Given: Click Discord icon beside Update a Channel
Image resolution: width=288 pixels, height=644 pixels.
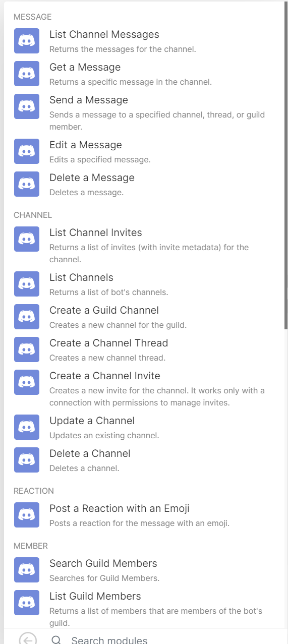Looking at the screenshot, I should tap(27, 427).
